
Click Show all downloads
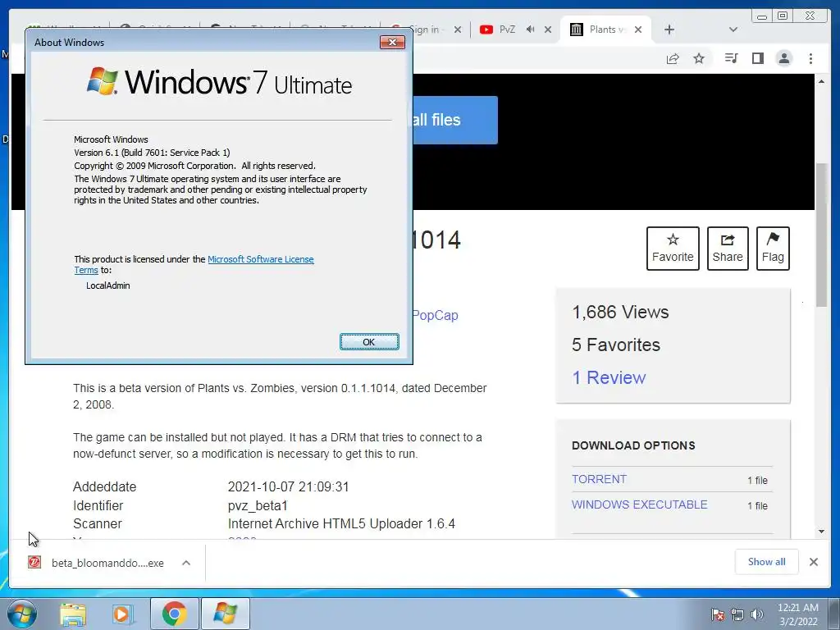(x=767, y=561)
